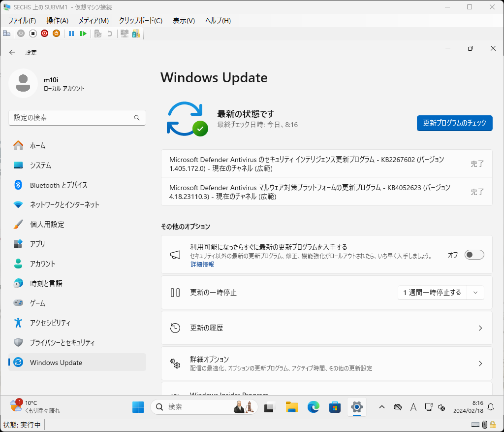Open the ファイル(F) menu

pyautogui.click(x=22, y=21)
